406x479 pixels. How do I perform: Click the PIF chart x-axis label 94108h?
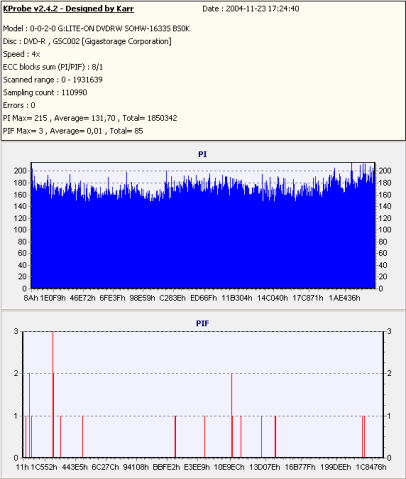point(136,467)
